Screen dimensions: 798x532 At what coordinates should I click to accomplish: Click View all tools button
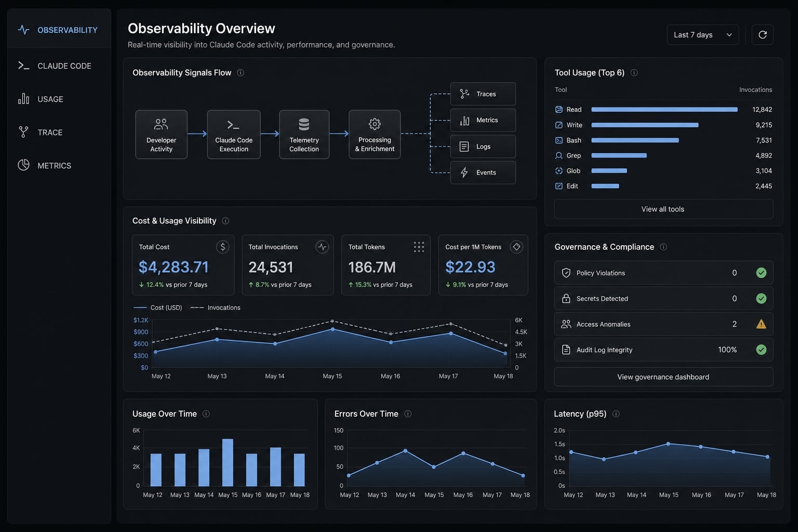[663, 209]
